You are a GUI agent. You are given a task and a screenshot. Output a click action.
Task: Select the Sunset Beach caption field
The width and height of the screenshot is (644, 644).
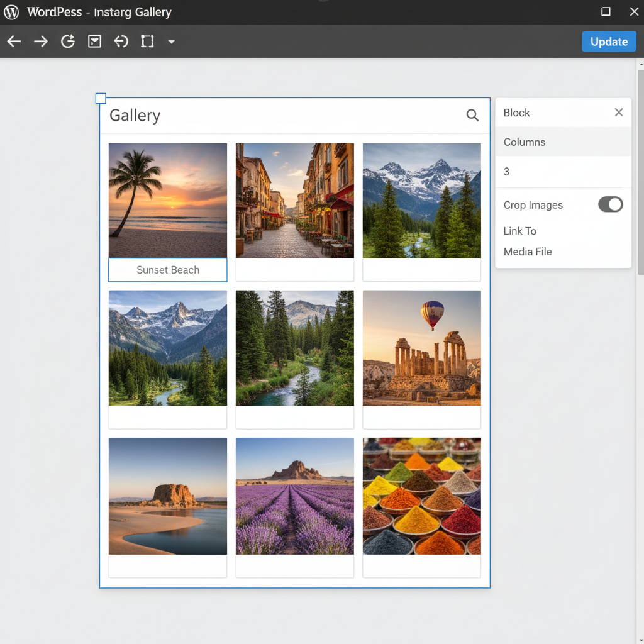point(167,270)
